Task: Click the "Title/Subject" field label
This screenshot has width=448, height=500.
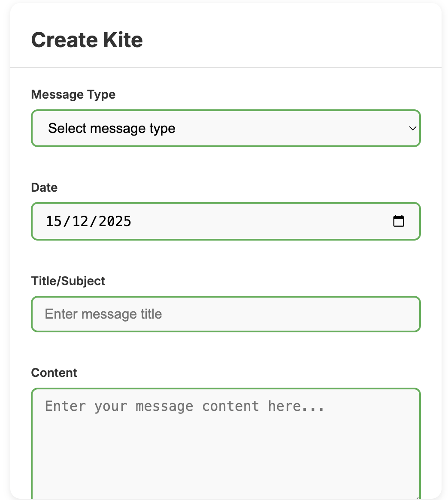Action: click(68, 281)
